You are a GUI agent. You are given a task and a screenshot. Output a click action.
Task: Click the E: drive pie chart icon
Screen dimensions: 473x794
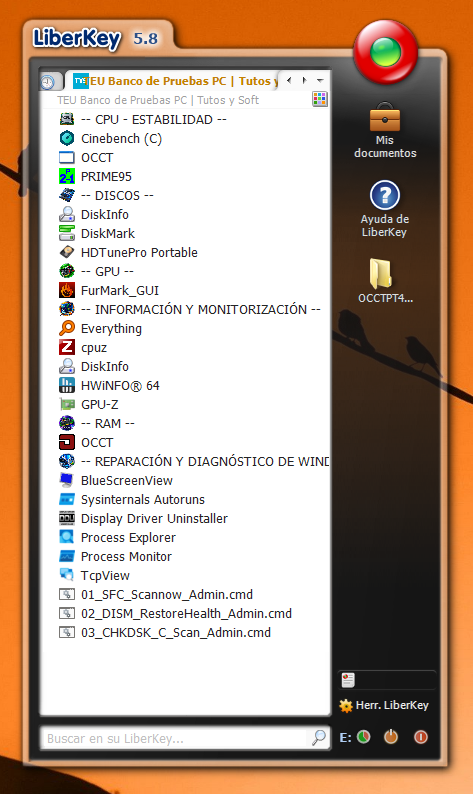(x=364, y=737)
